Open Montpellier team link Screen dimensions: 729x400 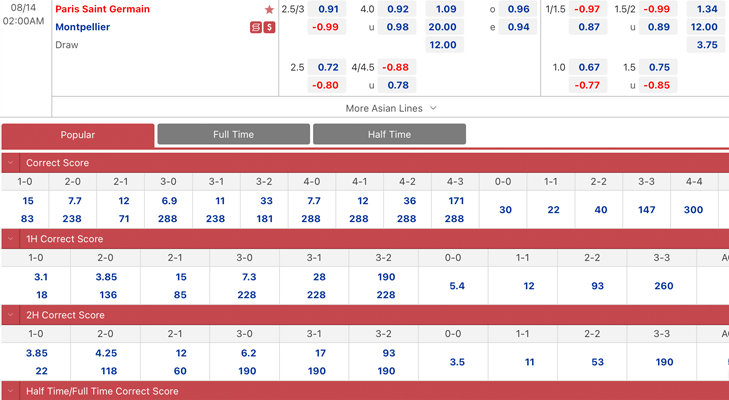click(x=83, y=27)
